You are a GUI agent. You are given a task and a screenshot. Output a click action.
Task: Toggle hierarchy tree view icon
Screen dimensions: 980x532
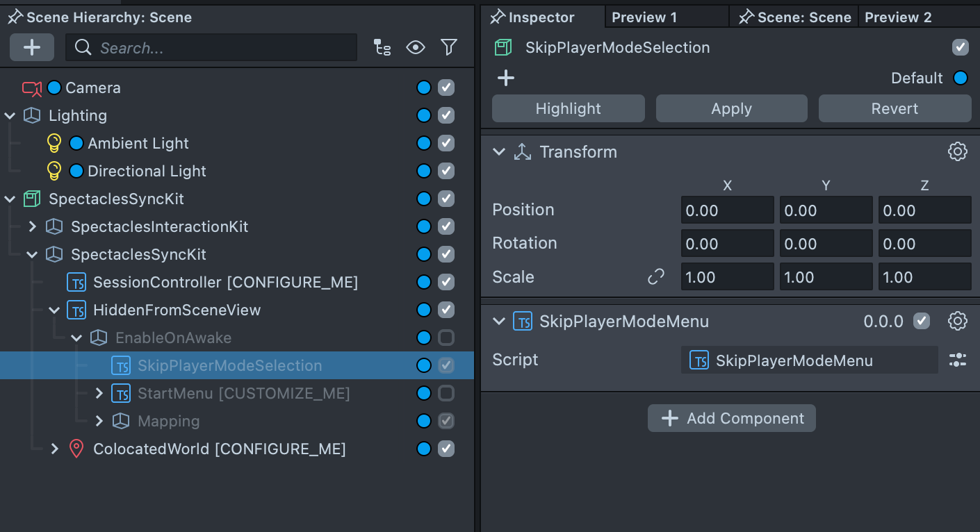click(x=382, y=47)
